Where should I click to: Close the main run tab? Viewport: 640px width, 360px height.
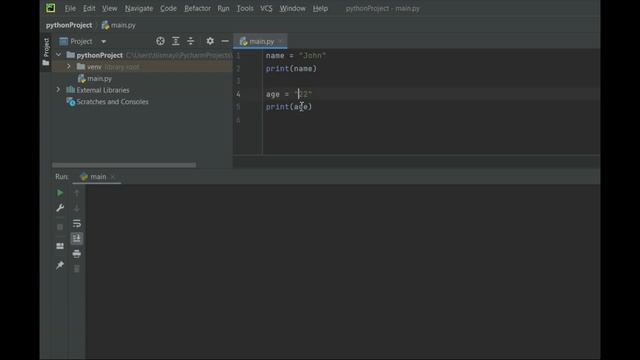tap(113, 177)
